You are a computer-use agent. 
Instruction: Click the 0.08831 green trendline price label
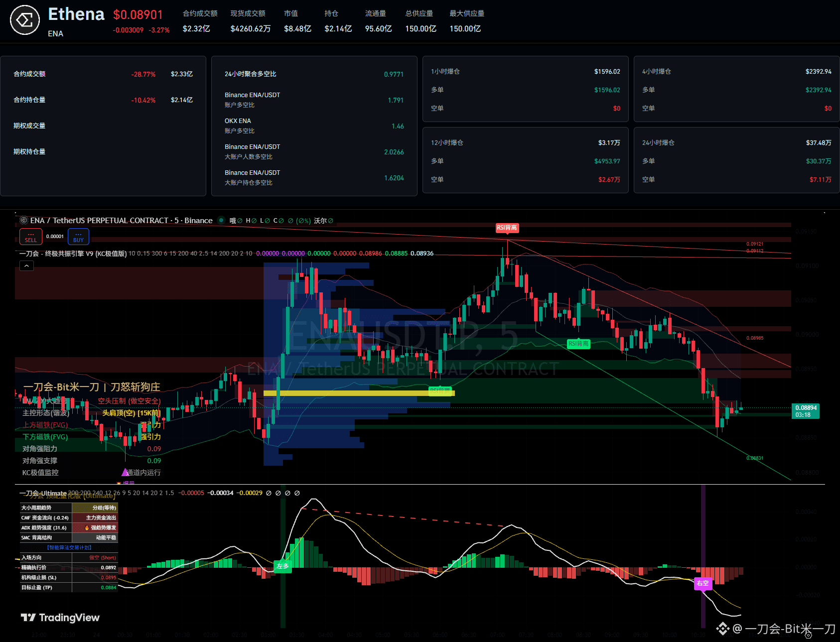click(x=755, y=458)
